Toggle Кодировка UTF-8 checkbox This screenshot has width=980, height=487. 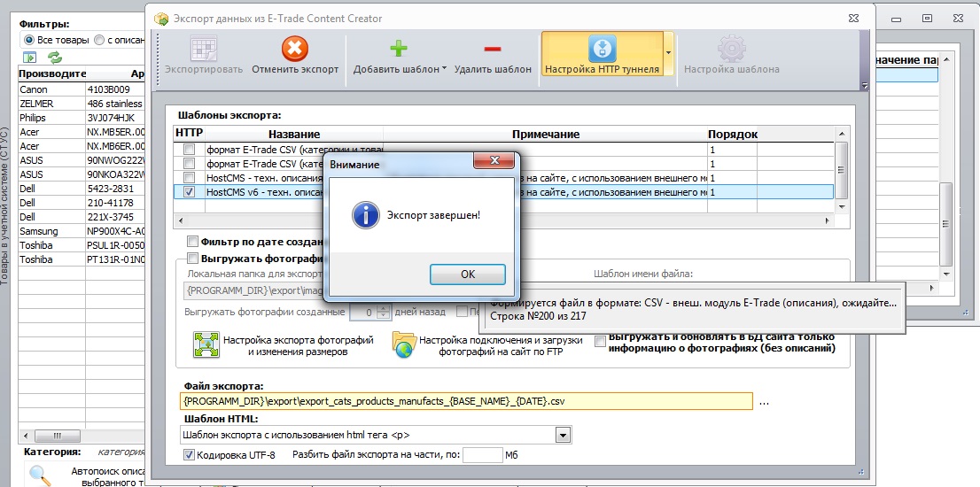[x=190, y=455]
